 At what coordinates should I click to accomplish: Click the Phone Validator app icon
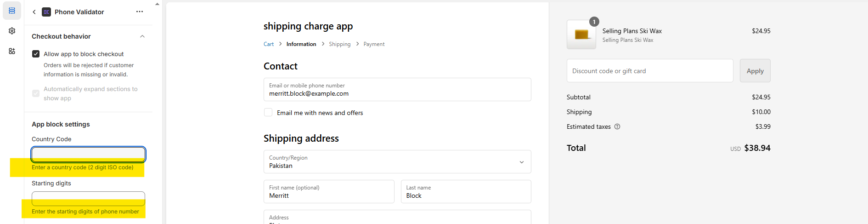coord(46,12)
